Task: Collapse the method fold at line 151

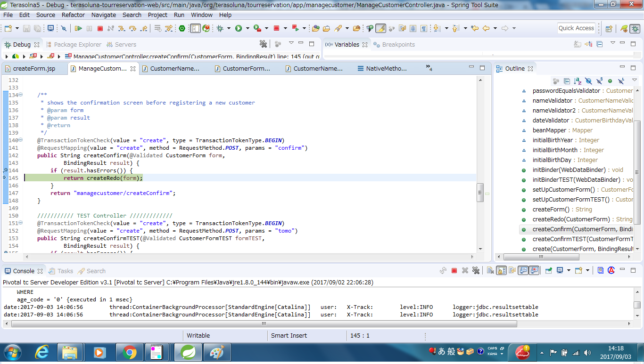Action: coord(20,223)
